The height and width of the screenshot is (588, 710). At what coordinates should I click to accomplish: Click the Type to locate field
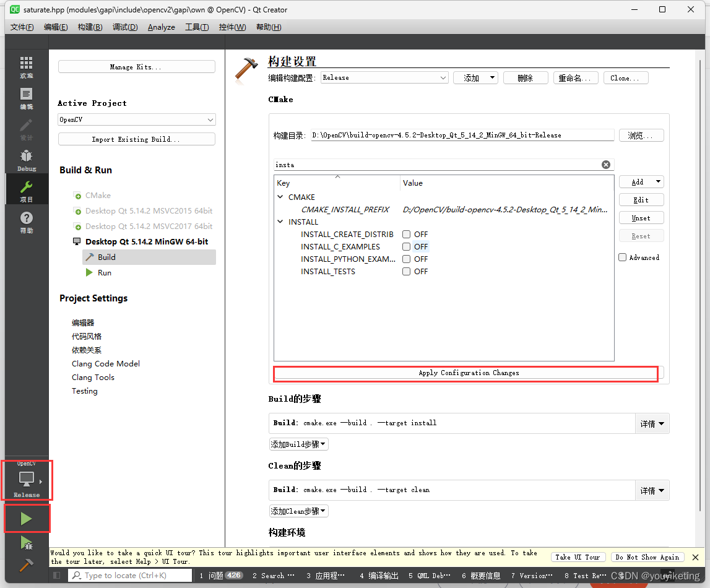pos(130,576)
